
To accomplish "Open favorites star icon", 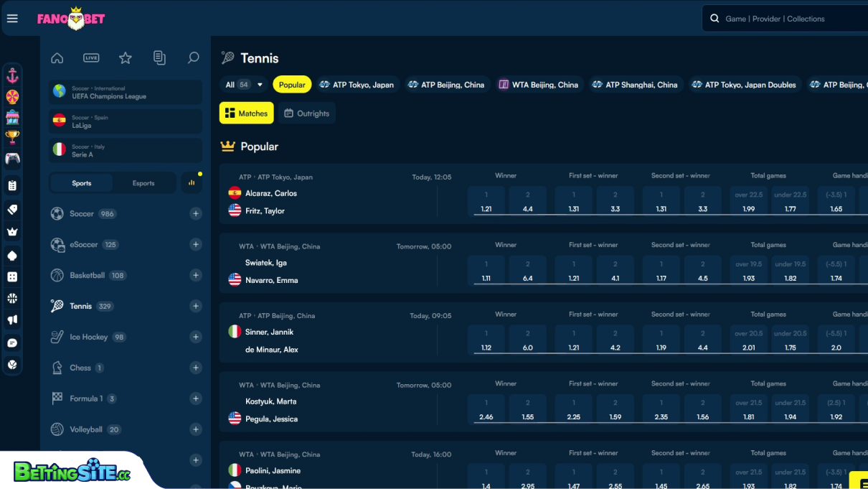I will (x=126, y=58).
